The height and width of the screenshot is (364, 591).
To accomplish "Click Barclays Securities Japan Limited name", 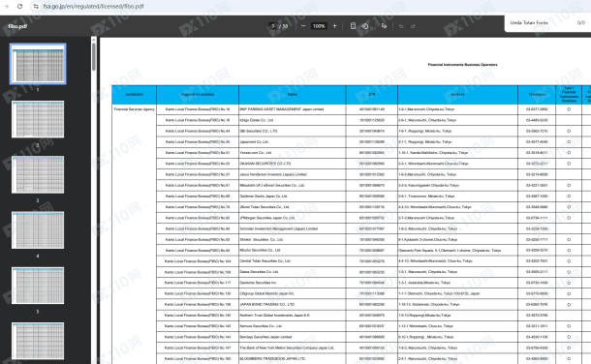I will (x=265, y=337).
